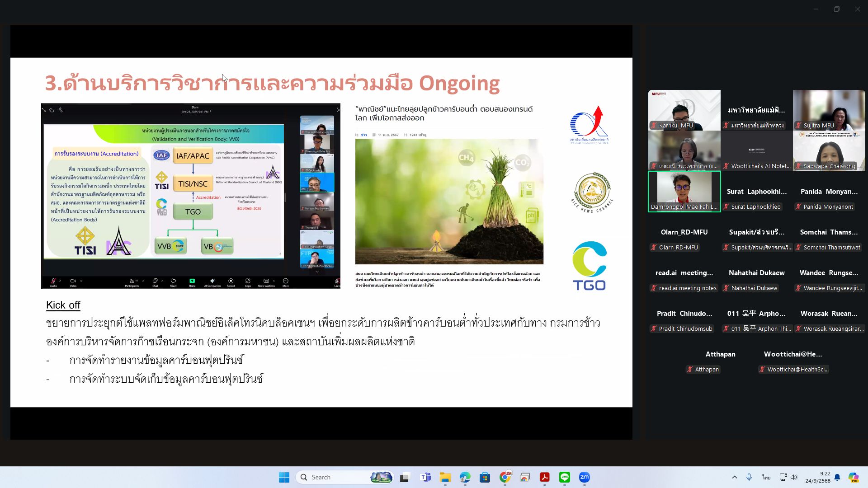Open Microsoft Edge browser icon

(465, 477)
